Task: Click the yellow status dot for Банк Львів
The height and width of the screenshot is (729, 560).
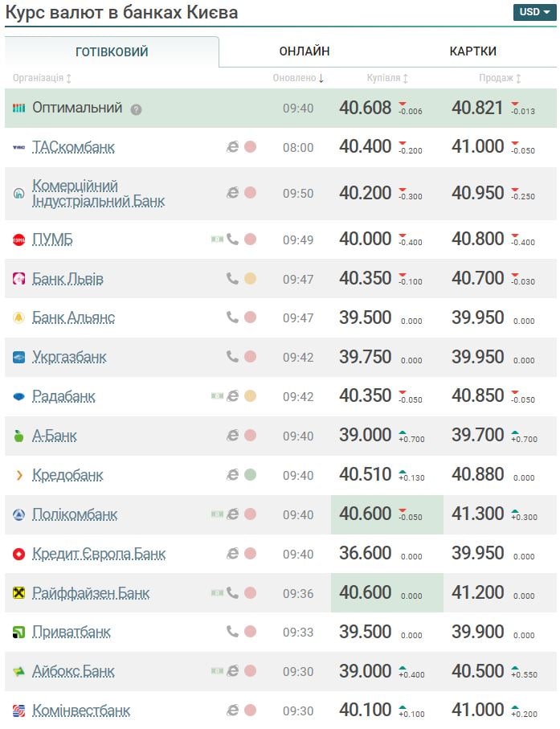Action: (250, 279)
